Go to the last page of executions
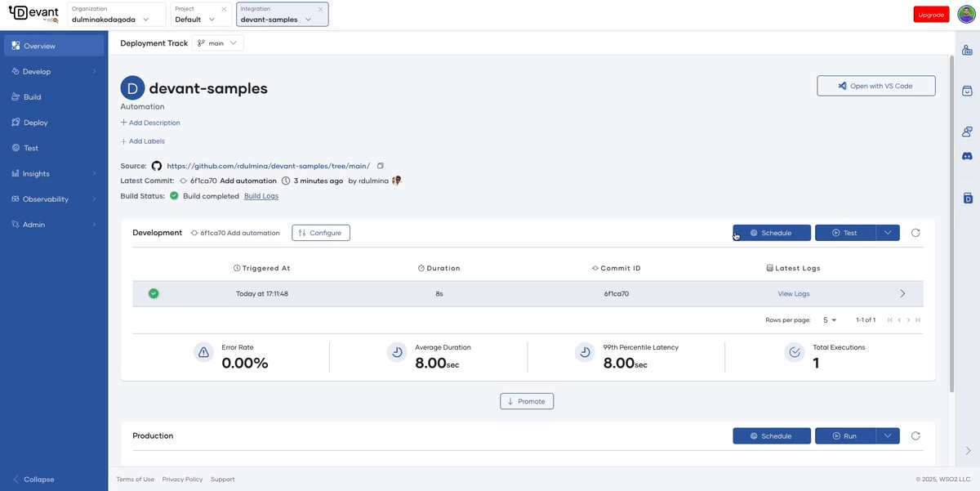Image resolution: width=980 pixels, height=491 pixels. click(x=918, y=320)
